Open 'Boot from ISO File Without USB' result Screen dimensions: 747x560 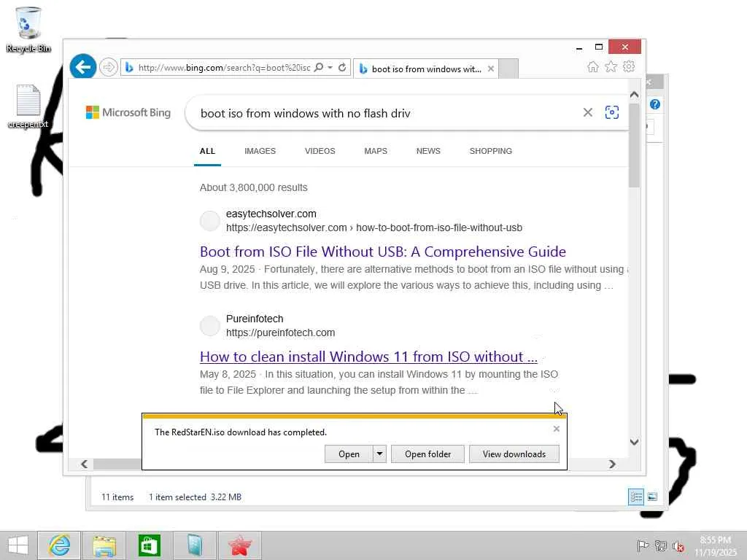[x=383, y=252]
